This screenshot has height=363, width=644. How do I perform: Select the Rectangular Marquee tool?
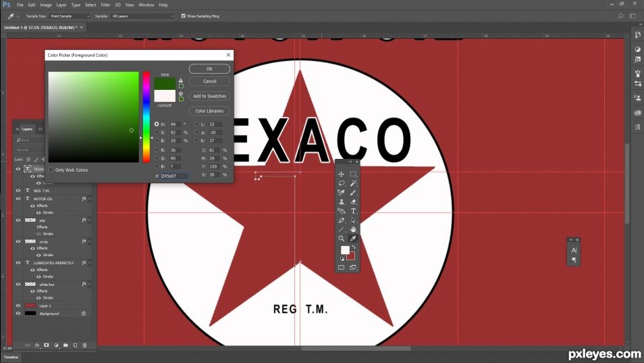pos(353,174)
